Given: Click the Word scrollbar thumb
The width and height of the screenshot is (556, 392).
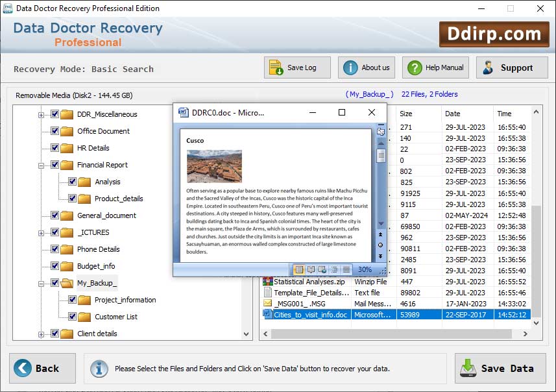Looking at the screenshot, I should coord(381,156).
